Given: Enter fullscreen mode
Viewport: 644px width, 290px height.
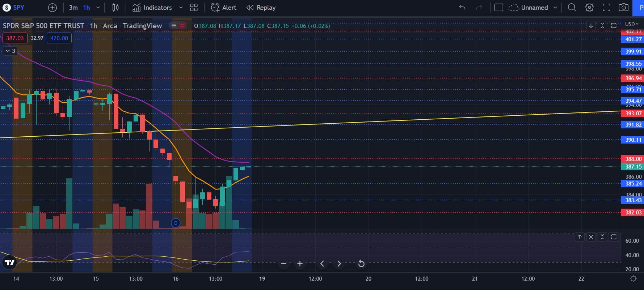Looking at the screenshot, I should [x=606, y=8].
